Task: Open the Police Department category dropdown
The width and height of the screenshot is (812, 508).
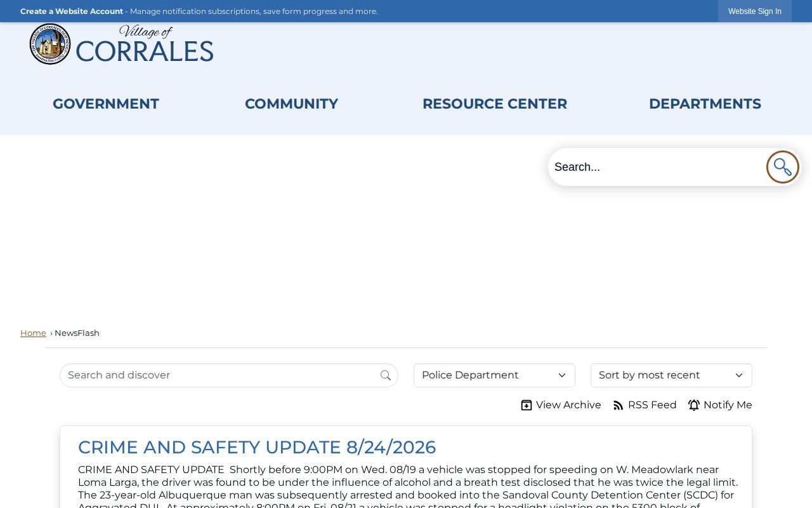Action: click(494, 375)
